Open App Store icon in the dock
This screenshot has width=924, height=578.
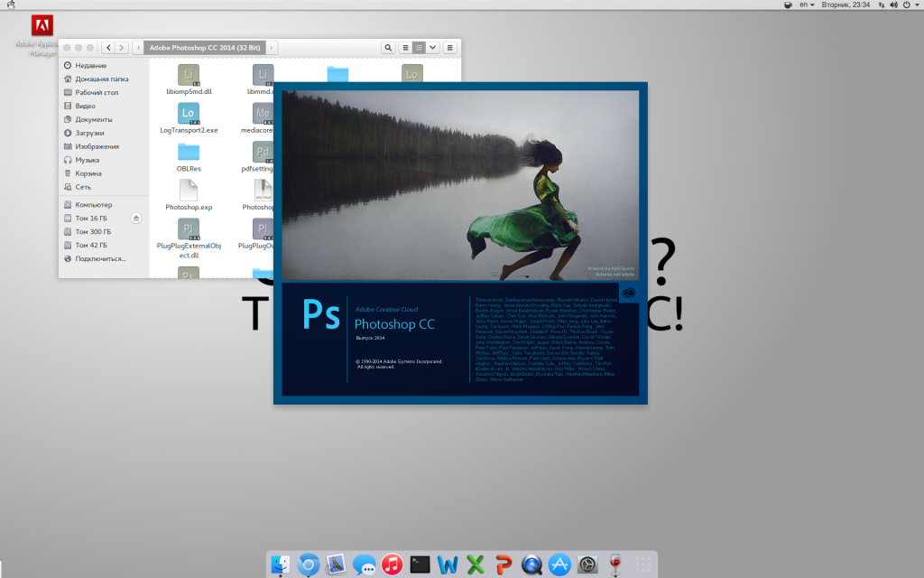pyautogui.click(x=559, y=565)
